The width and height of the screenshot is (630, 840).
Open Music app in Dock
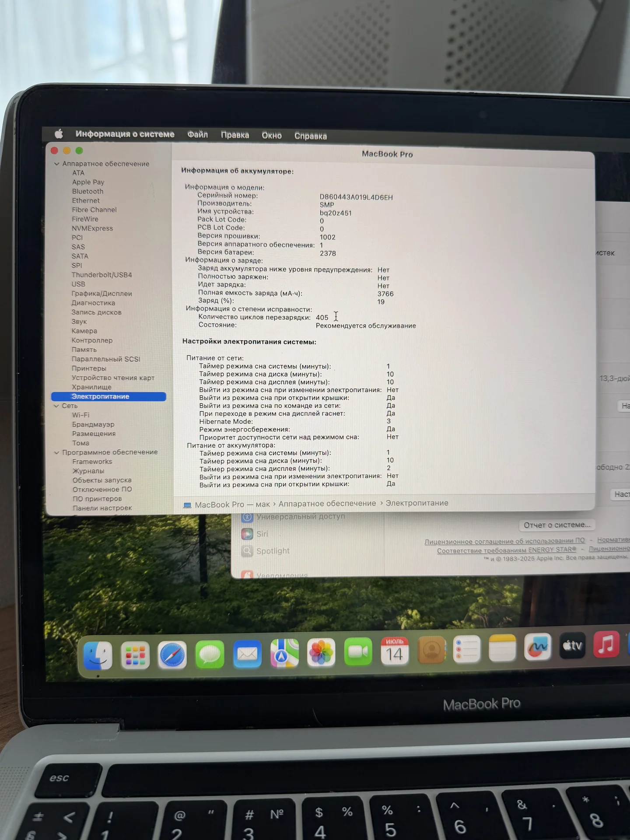[x=606, y=644]
